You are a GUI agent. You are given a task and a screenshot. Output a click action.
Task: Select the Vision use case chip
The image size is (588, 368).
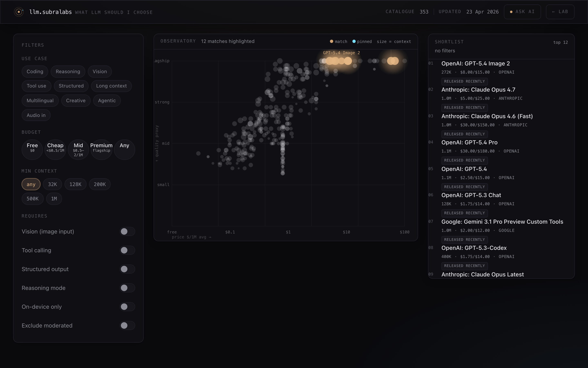(x=100, y=72)
